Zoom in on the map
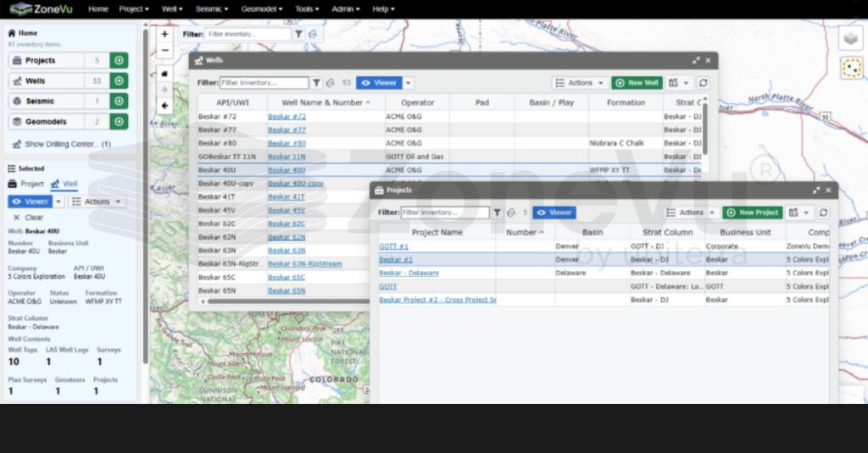Image resolution: width=868 pixels, height=453 pixels. click(164, 35)
